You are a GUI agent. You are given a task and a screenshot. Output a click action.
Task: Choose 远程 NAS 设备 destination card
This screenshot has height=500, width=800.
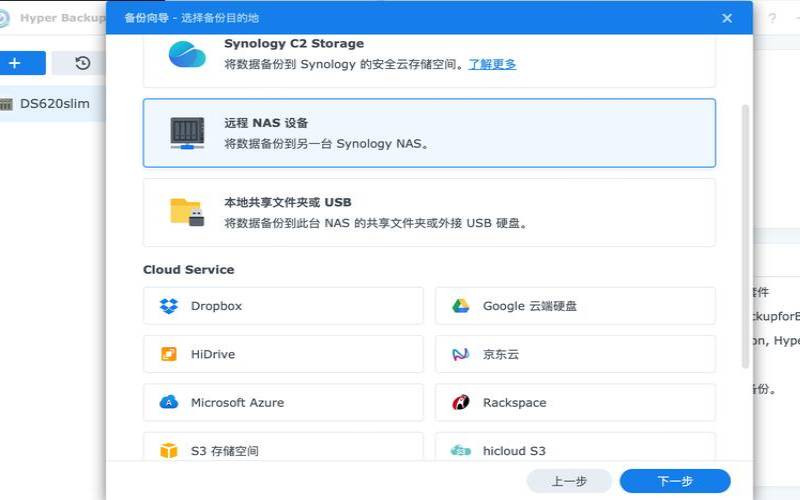(x=429, y=133)
